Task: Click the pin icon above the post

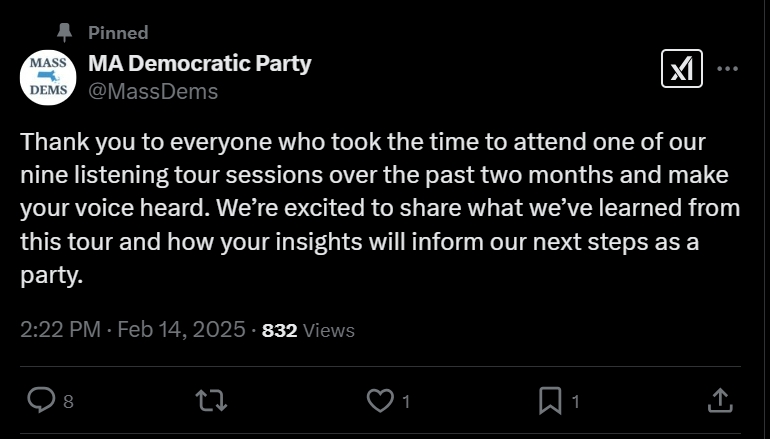Action: (x=65, y=33)
